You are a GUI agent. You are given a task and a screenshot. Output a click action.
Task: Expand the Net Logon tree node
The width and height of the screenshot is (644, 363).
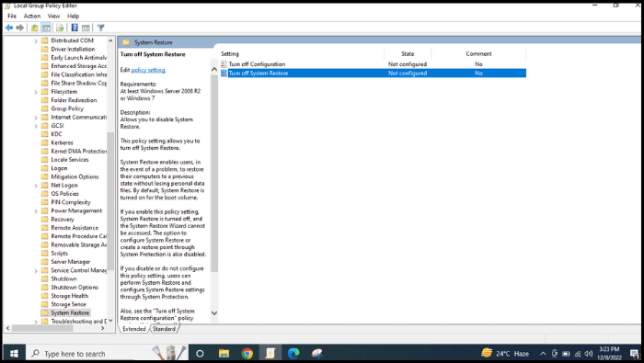click(36, 186)
